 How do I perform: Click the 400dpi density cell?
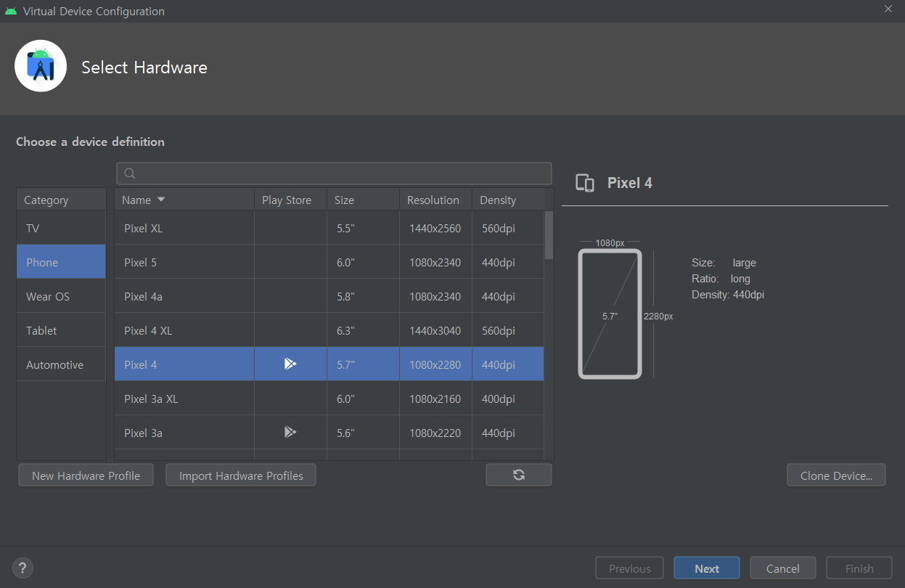(x=508, y=399)
